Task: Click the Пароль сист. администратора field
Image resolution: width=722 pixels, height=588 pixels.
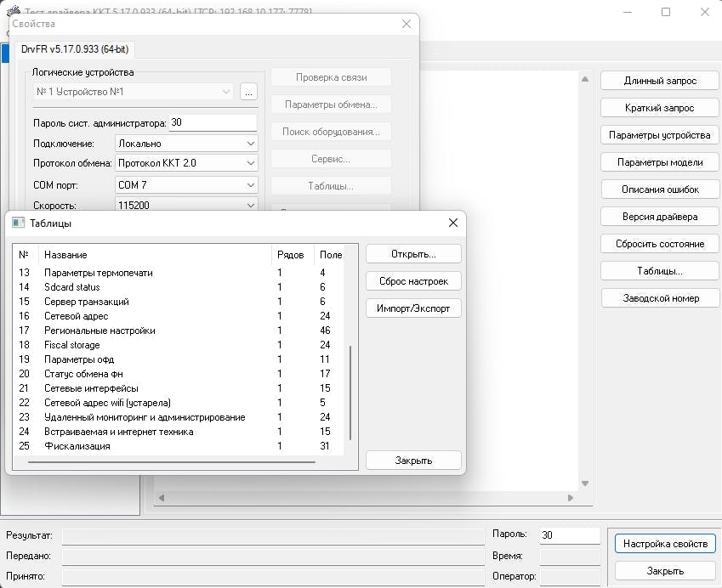Action: (213, 122)
